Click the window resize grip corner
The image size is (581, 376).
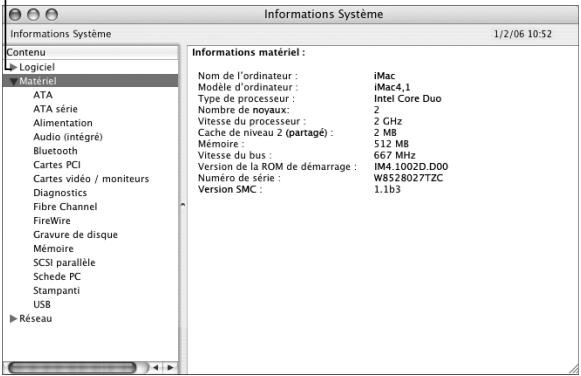pyautogui.click(x=574, y=369)
